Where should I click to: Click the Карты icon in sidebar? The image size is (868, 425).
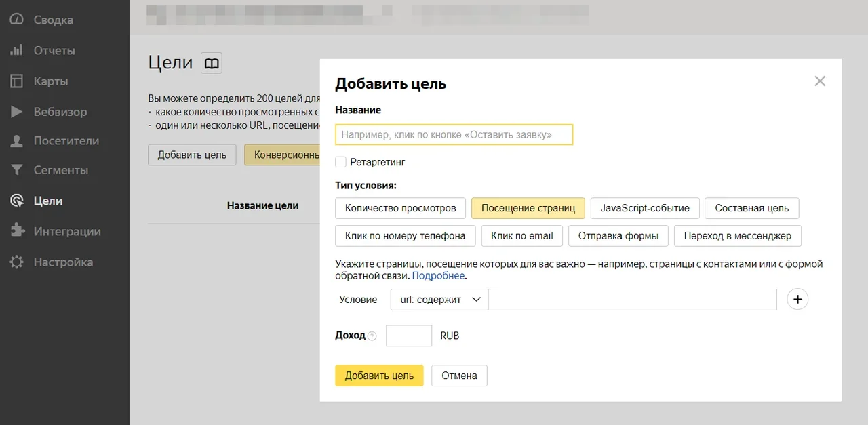[x=17, y=81]
